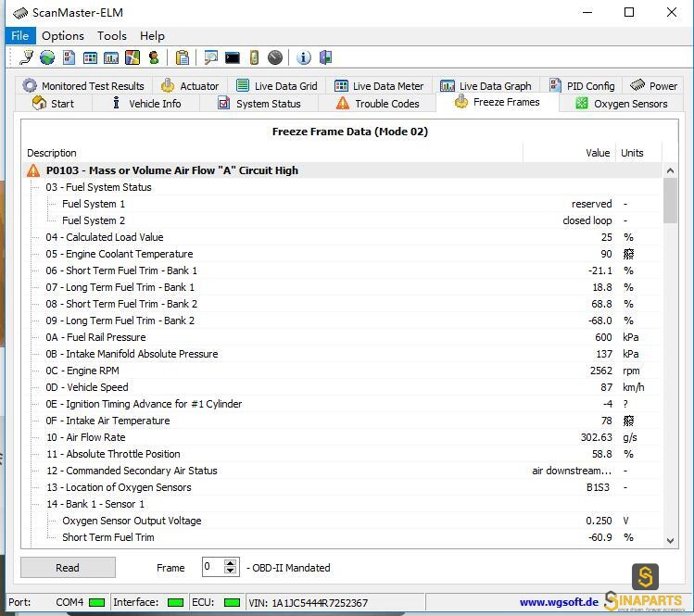Open the black terminal console toolbar icon

point(233,57)
